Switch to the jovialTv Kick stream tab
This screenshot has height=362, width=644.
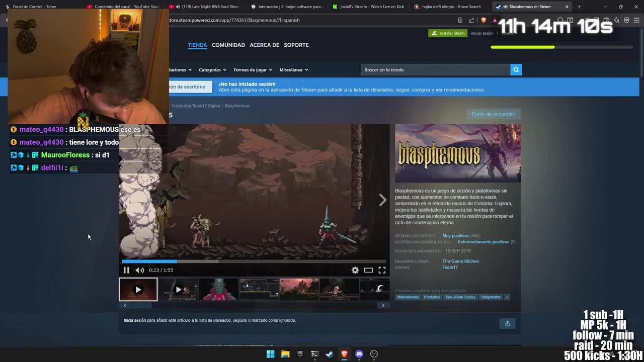(370, 7)
